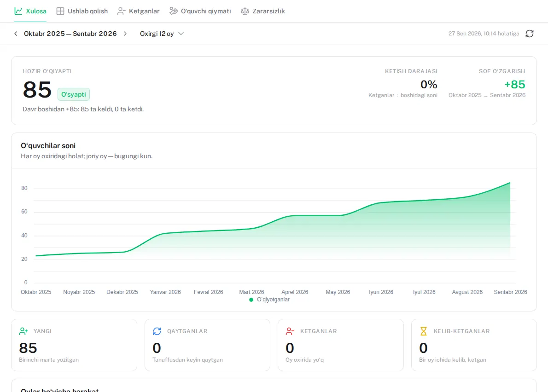The width and height of the screenshot is (548, 392).
Task: Click the green O'qiyotganlar legend dot
Action: pyautogui.click(x=251, y=300)
